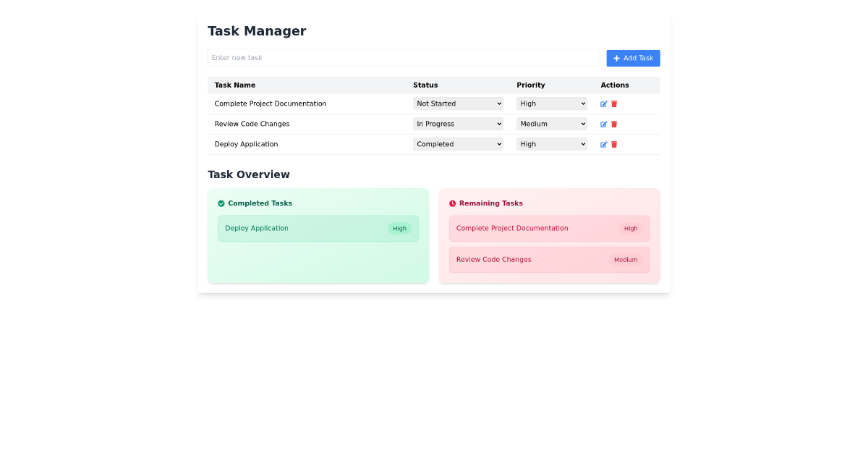Image resolution: width=868 pixels, height=456 pixels.
Task: Open the priority dropdown for Review Code Changes
Action: (x=551, y=124)
